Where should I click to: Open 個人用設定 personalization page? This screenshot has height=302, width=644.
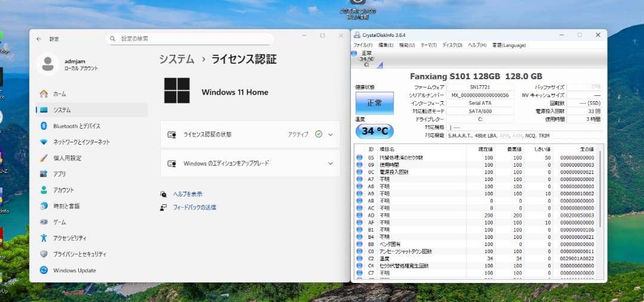coord(91,158)
